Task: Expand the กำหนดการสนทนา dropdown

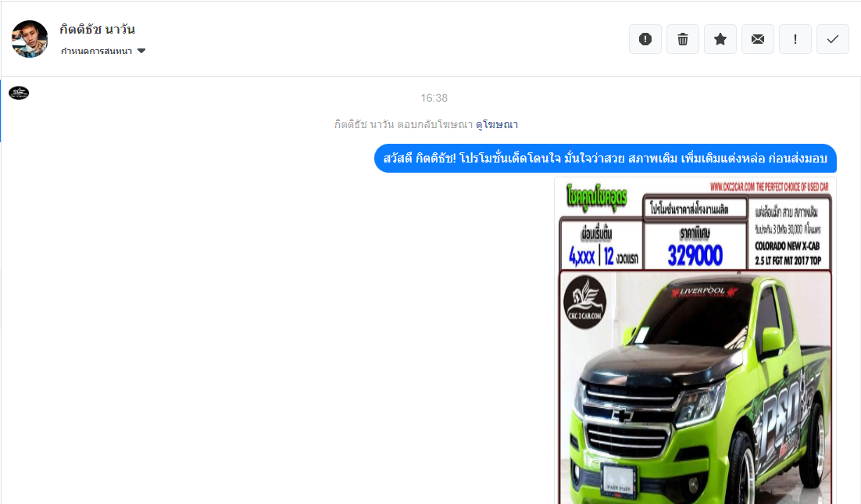Action: click(102, 51)
